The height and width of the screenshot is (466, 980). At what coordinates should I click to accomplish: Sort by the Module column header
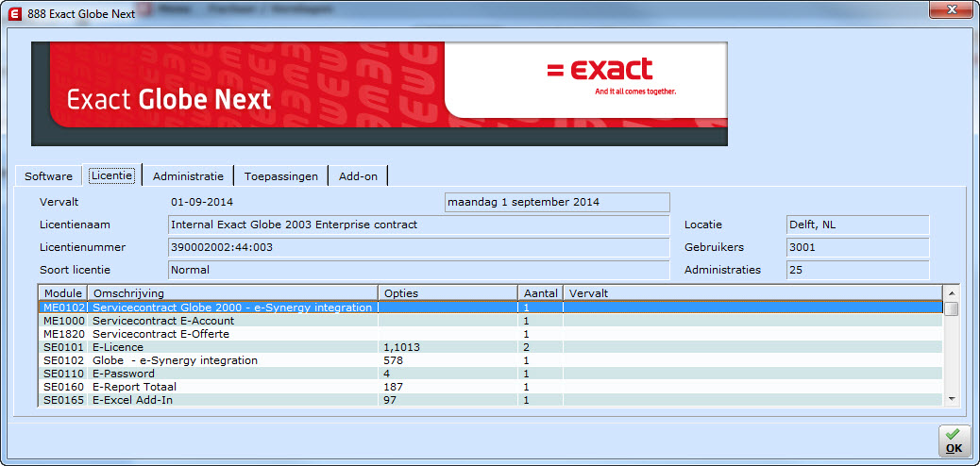(63, 293)
